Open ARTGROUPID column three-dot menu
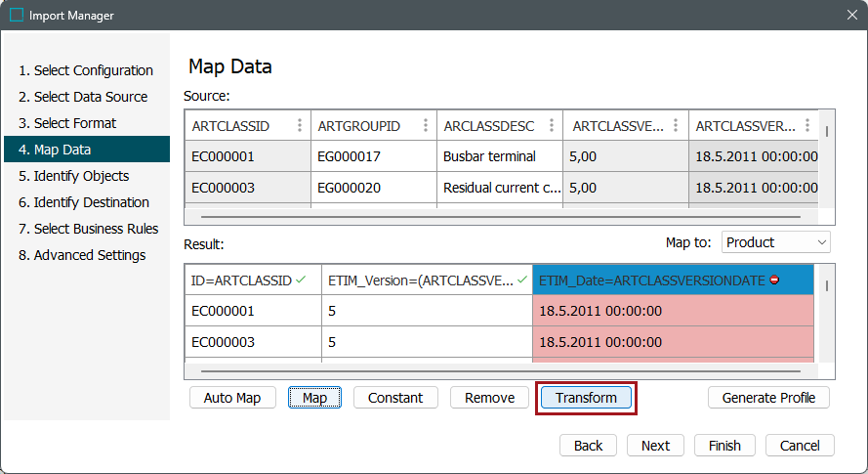 point(426,126)
